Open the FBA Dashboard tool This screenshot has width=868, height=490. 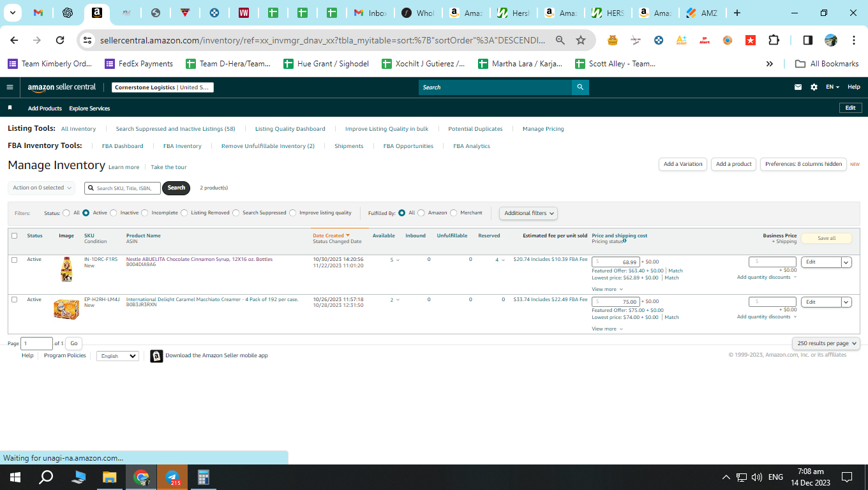tap(123, 146)
